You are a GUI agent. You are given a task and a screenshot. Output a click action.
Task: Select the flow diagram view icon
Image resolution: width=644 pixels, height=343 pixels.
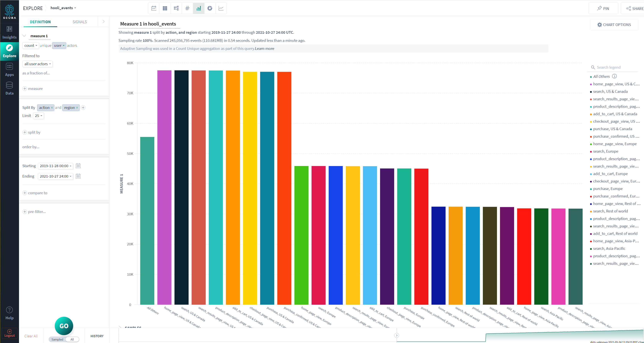pos(176,8)
